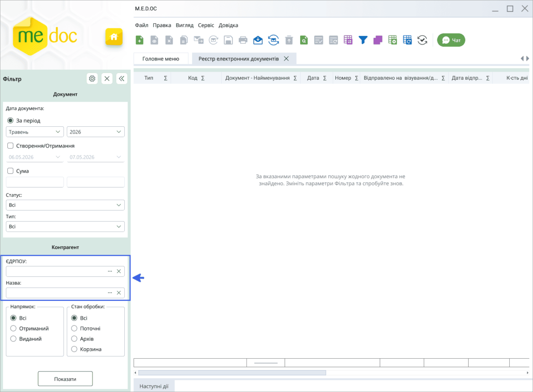The image size is (533, 392).
Task: Open the Сервіс menu
Action: coord(206,25)
